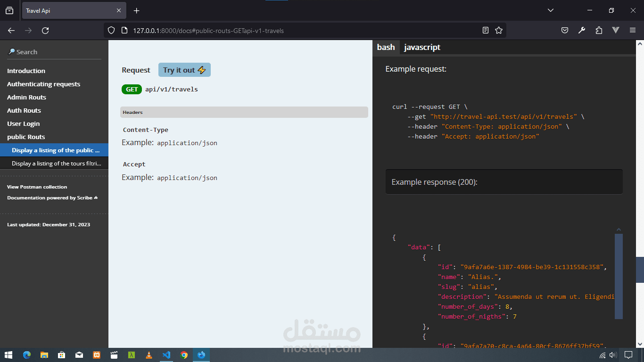Viewport: 644px width, 362px height.
Task: Click the network Wi-Fi tray icon
Action: [x=603, y=355]
